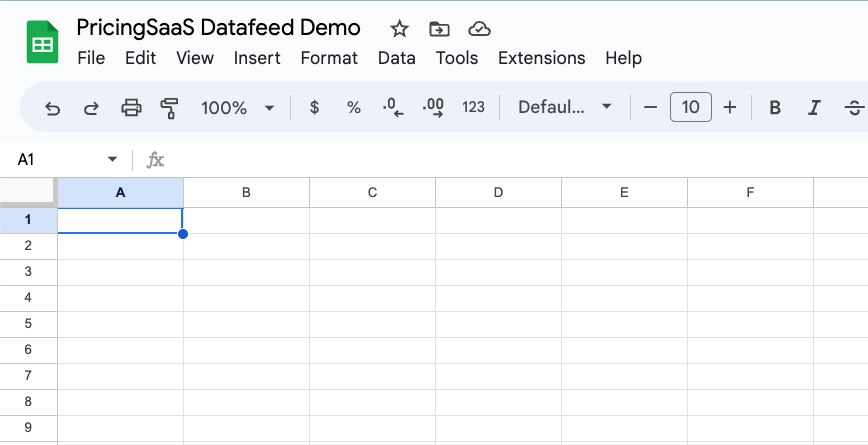
Task: Select the Paint format roller icon
Action: click(x=169, y=107)
